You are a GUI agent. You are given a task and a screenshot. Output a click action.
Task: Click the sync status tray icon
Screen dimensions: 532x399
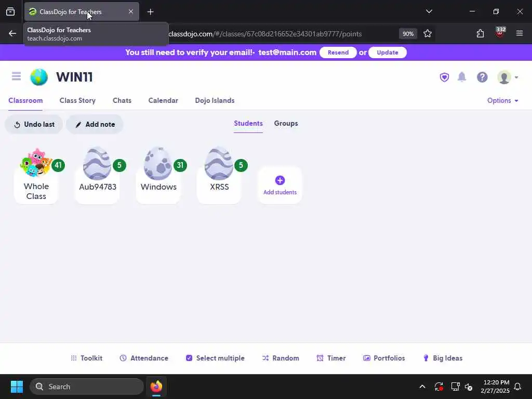coord(438,387)
